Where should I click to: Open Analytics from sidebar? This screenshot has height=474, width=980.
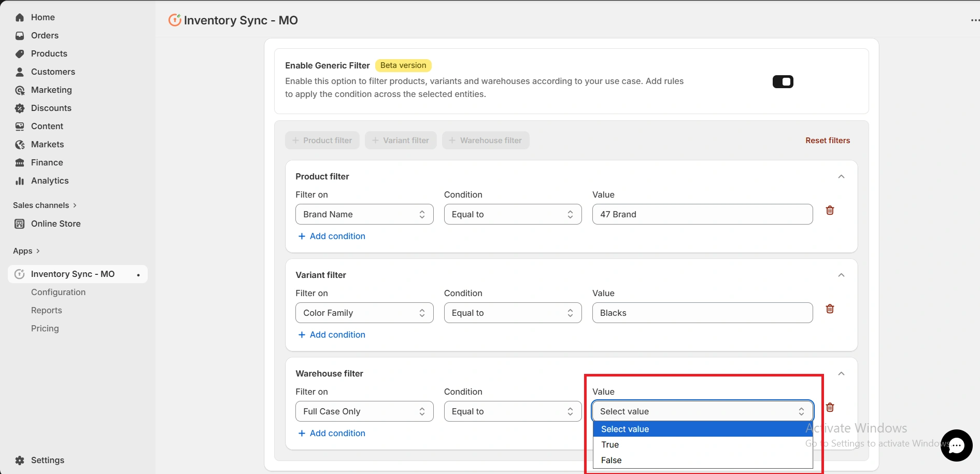tap(49, 180)
